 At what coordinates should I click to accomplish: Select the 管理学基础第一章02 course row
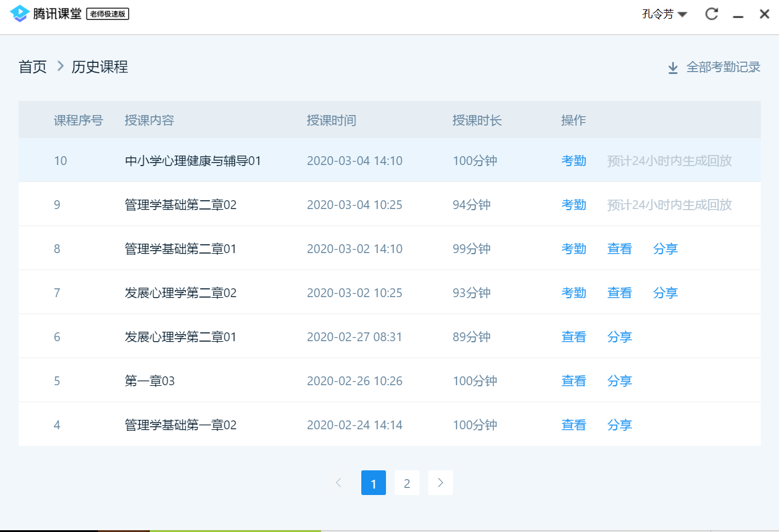[180, 425]
